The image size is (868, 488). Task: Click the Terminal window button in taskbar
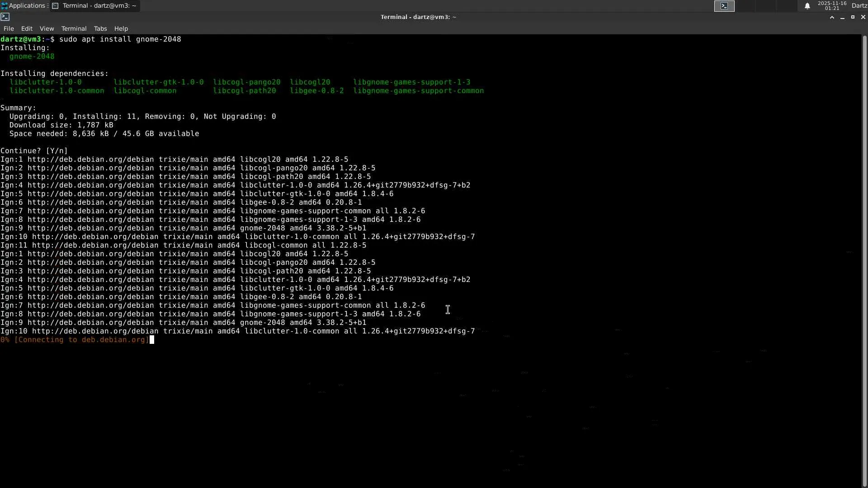point(94,5)
